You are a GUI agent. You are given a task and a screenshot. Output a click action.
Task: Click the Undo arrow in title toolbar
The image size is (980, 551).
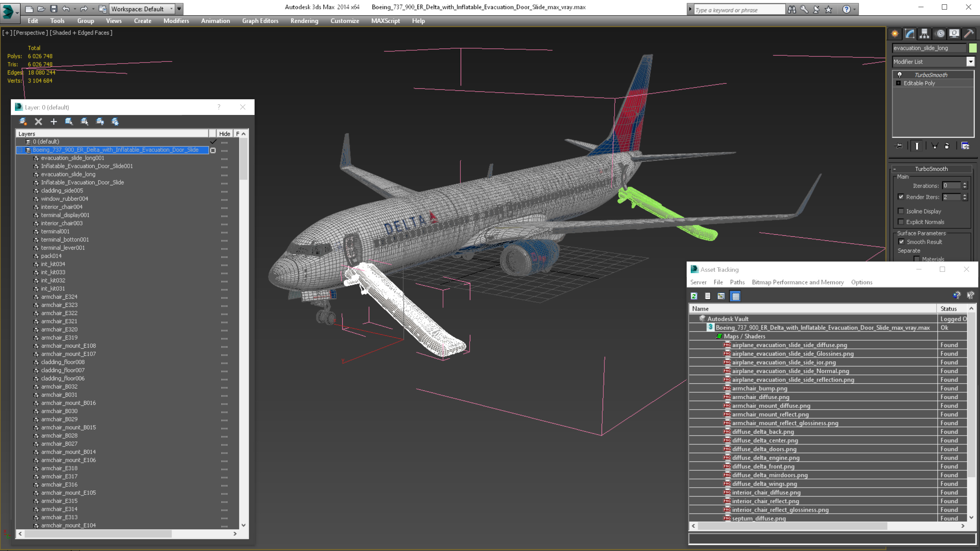click(66, 9)
